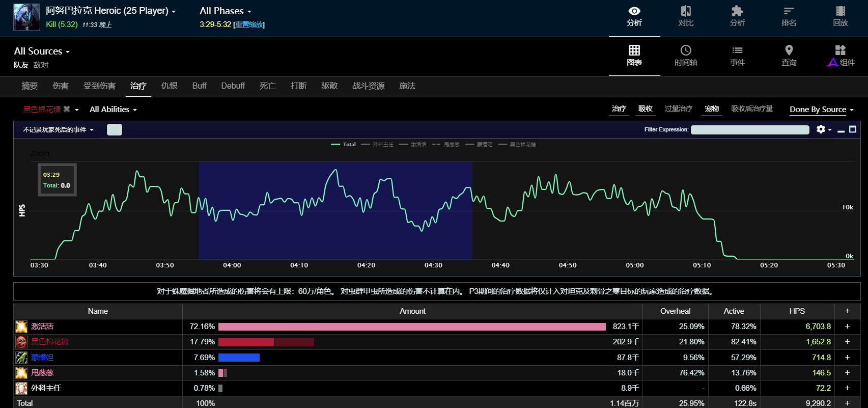The width and height of the screenshot is (868, 408).
Task: Click the 外科主任 row icon
Action: pyautogui.click(x=21, y=388)
